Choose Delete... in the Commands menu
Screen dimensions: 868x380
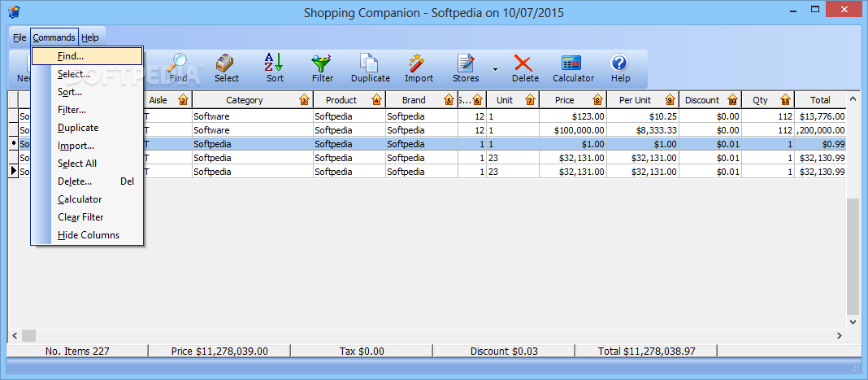(x=87, y=181)
